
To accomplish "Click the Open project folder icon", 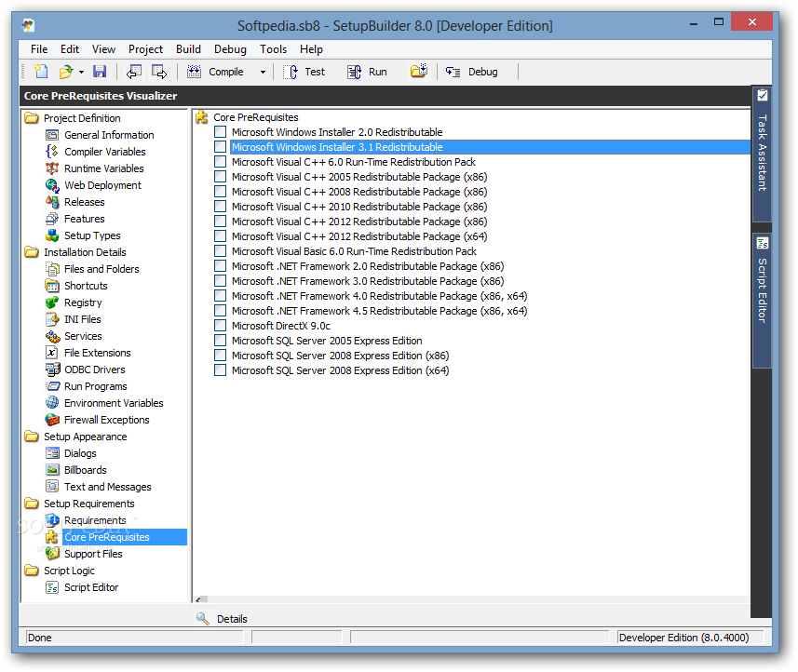I will click(66, 72).
